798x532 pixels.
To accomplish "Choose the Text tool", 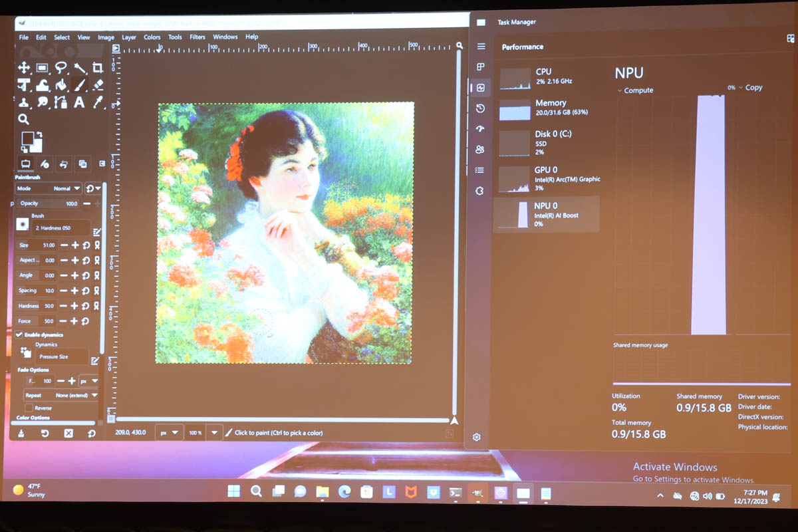I will (x=78, y=102).
